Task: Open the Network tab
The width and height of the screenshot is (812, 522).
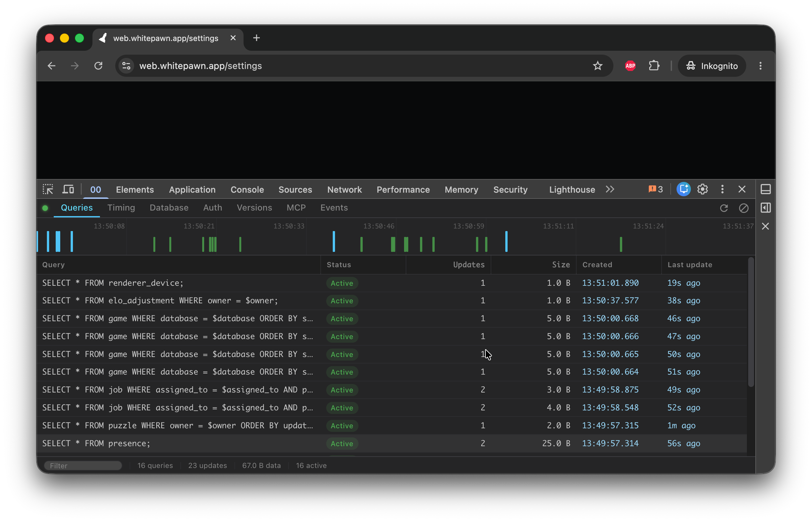Action: [344, 189]
